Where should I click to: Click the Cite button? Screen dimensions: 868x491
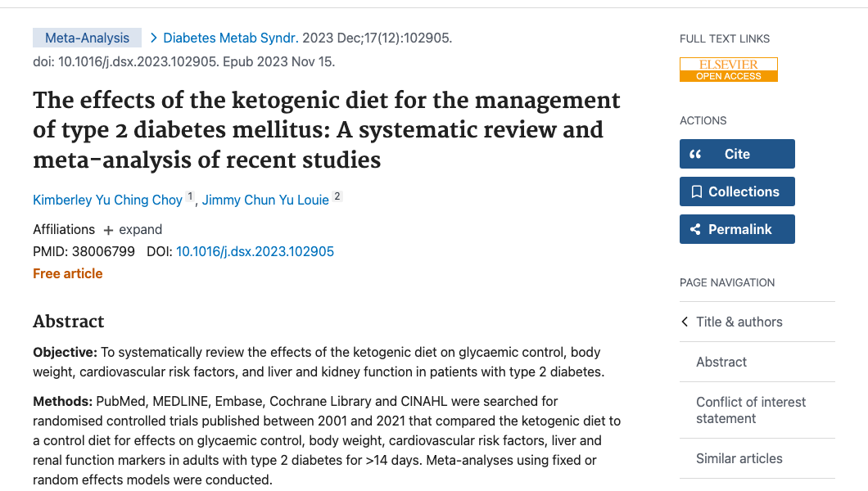(x=737, y=153)
